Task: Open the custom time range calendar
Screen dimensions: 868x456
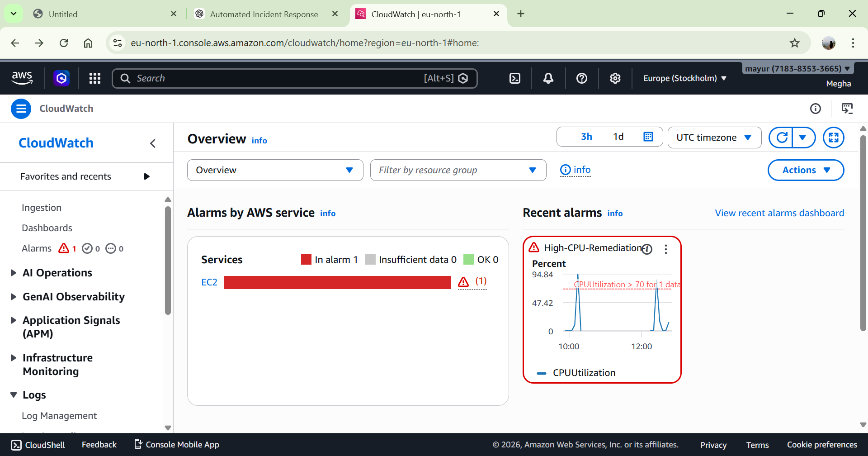Action: 648,137
